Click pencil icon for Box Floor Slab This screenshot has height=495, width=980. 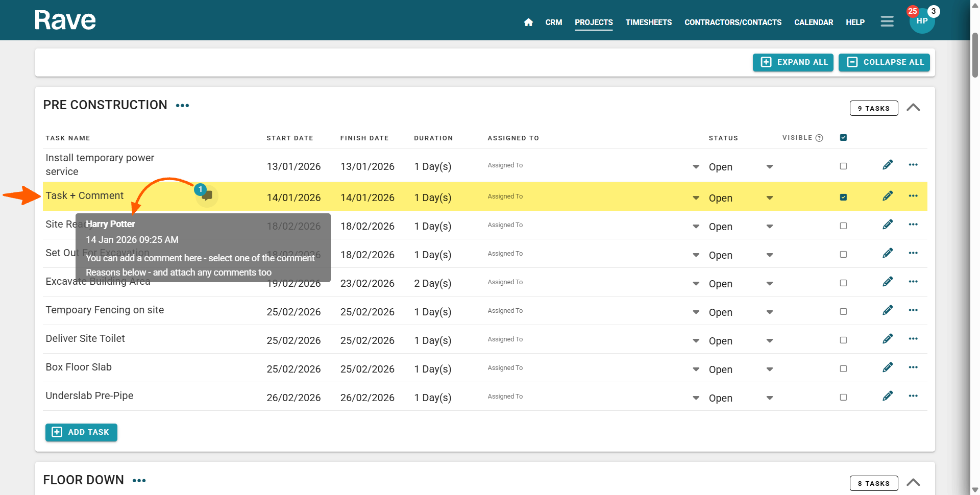(x=888, y=367)
